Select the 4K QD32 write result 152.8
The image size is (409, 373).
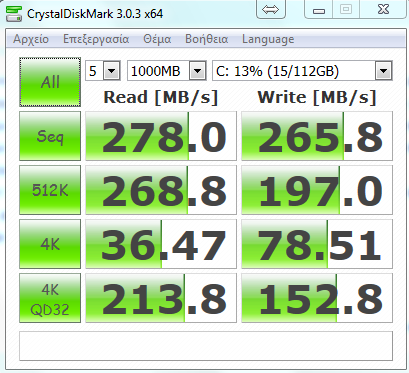click(x=317, y=298)
